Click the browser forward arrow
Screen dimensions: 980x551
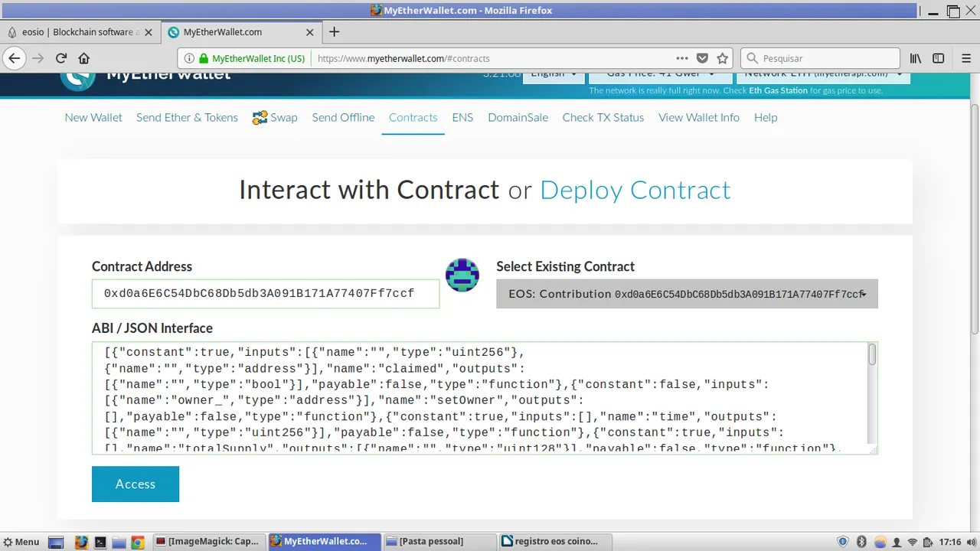pyautogui.click(x=38, y=58)
